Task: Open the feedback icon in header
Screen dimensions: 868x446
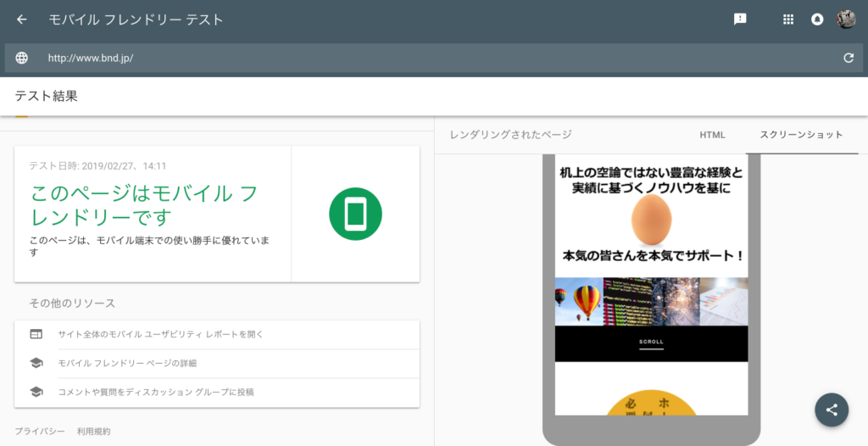Action: (x=739, y=20)
